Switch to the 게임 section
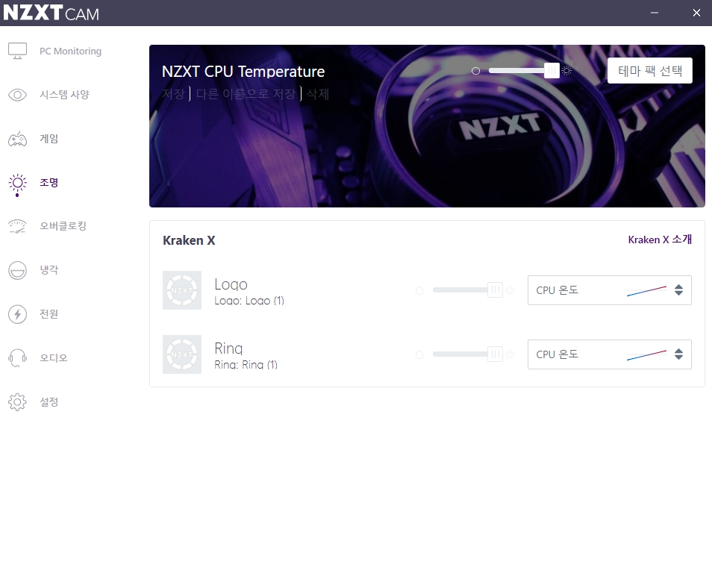The height and width of the screenshot is (588, 712). coord(49,139)
